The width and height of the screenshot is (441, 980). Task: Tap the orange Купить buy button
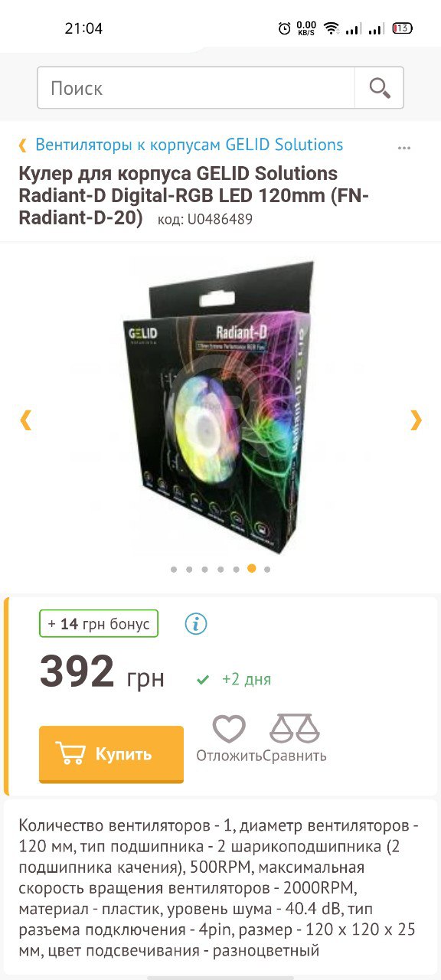coord(111,754)
